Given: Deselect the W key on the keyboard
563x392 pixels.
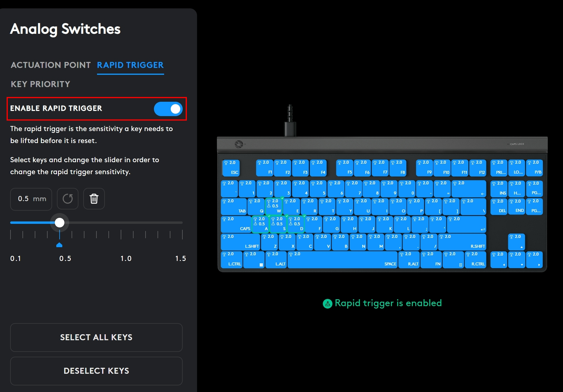Looking at the screenshot, I should 274,206.
